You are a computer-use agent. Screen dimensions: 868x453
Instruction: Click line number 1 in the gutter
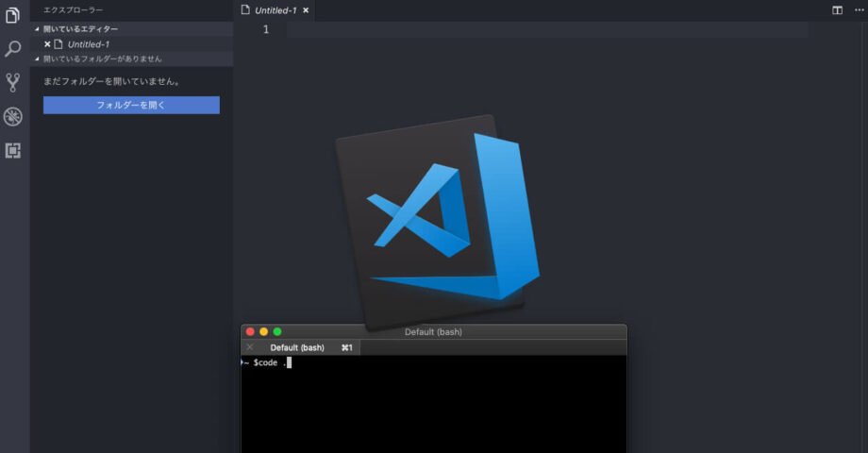coord(266,29)
